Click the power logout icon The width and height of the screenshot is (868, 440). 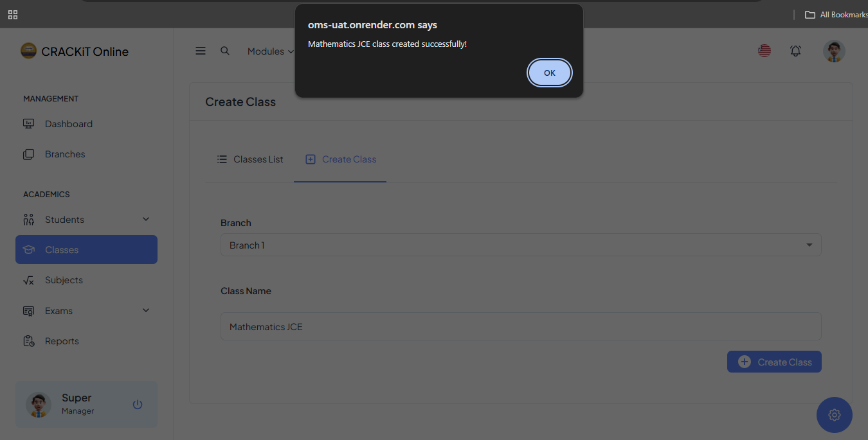(137, 405)
